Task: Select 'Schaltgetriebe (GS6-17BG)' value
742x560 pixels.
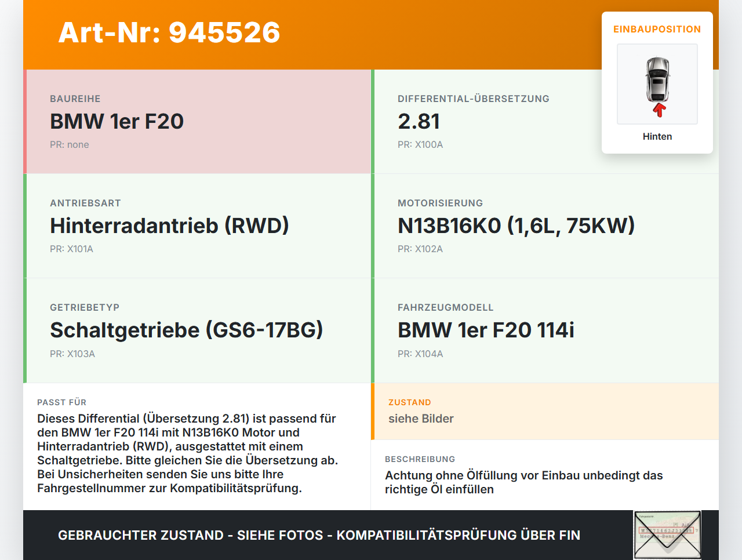Action: [187, 330]
